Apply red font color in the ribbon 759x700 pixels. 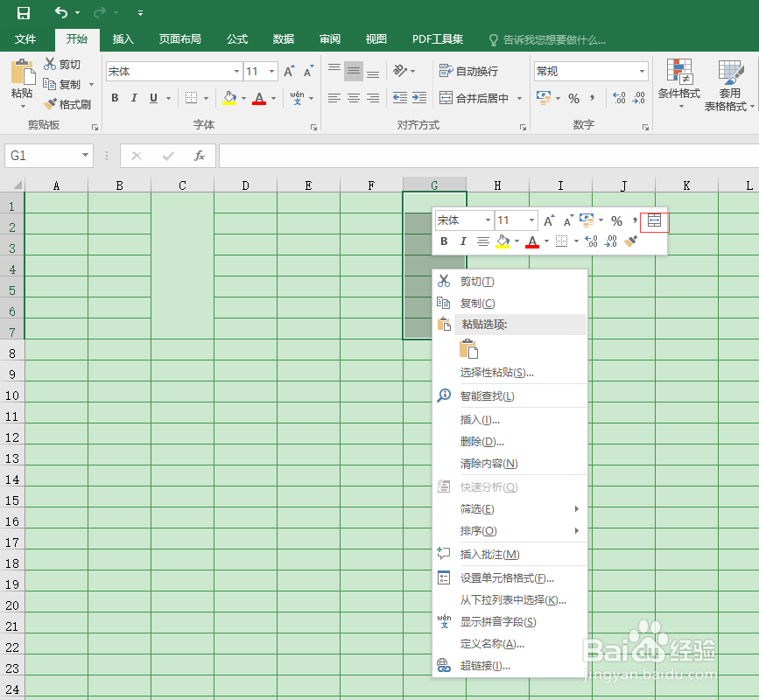coord(259,98)
